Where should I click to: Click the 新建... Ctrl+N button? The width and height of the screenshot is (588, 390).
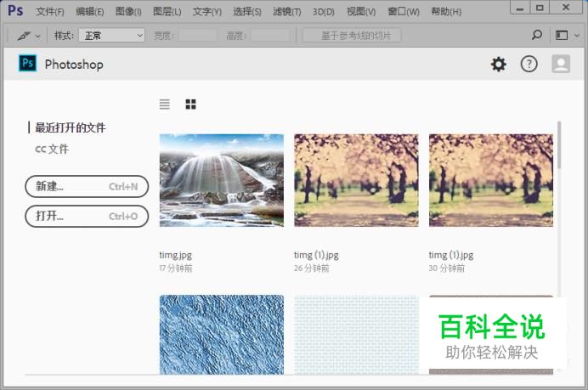tap(87, 186)
